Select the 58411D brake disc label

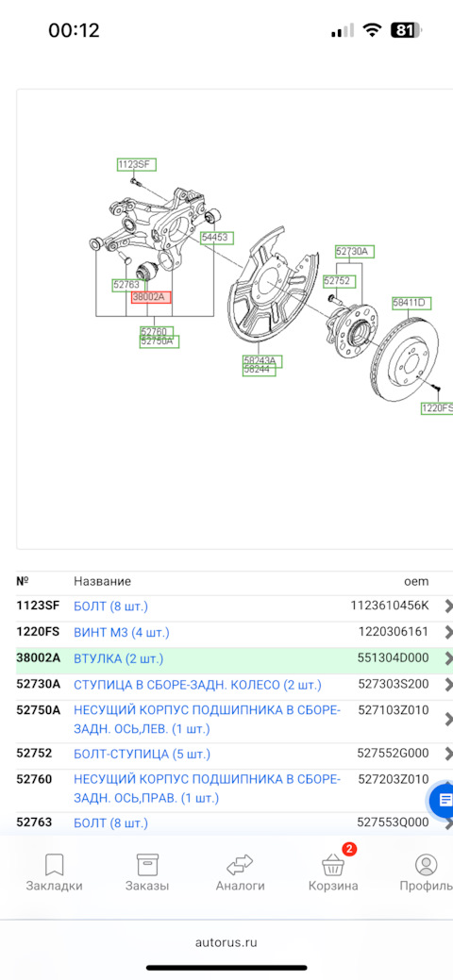pos(411,303)
